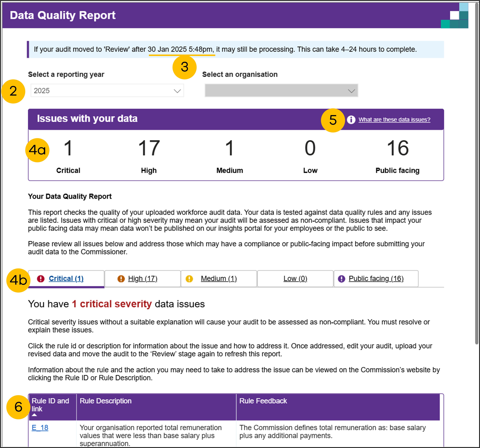The width and height of the screenshot is (480, 448).
Task: Click the red alert icon on Critical tab
Action: (x=41, y=279)
